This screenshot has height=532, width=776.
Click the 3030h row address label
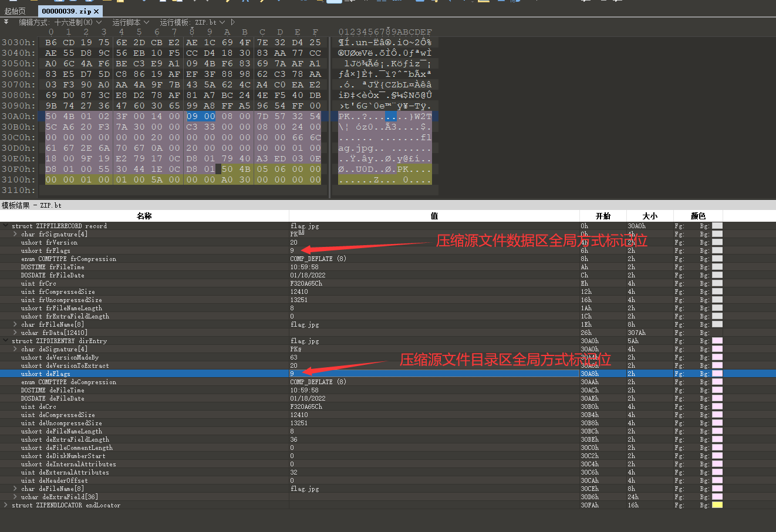click(x=18, y=42)
